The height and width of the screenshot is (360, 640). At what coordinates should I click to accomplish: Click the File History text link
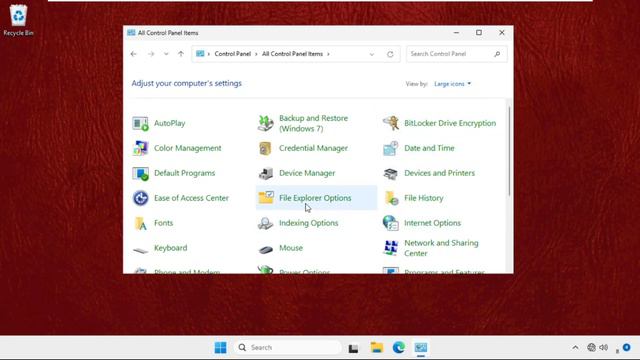(x=424, y=198)
